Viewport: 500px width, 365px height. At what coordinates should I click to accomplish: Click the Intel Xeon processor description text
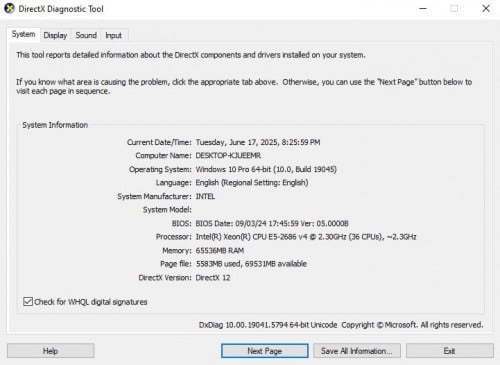point(306,237)
